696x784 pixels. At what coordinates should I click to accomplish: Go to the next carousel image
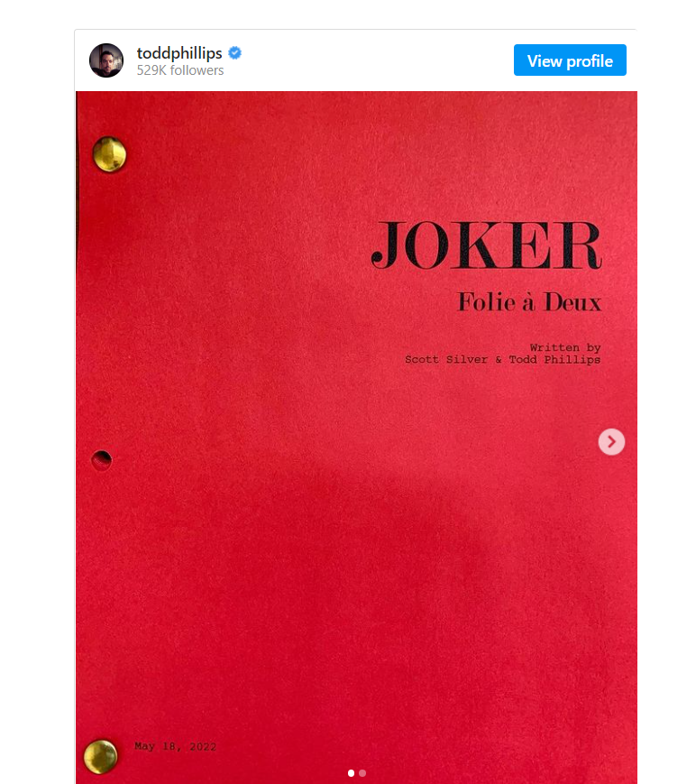[x=611, y=441]
